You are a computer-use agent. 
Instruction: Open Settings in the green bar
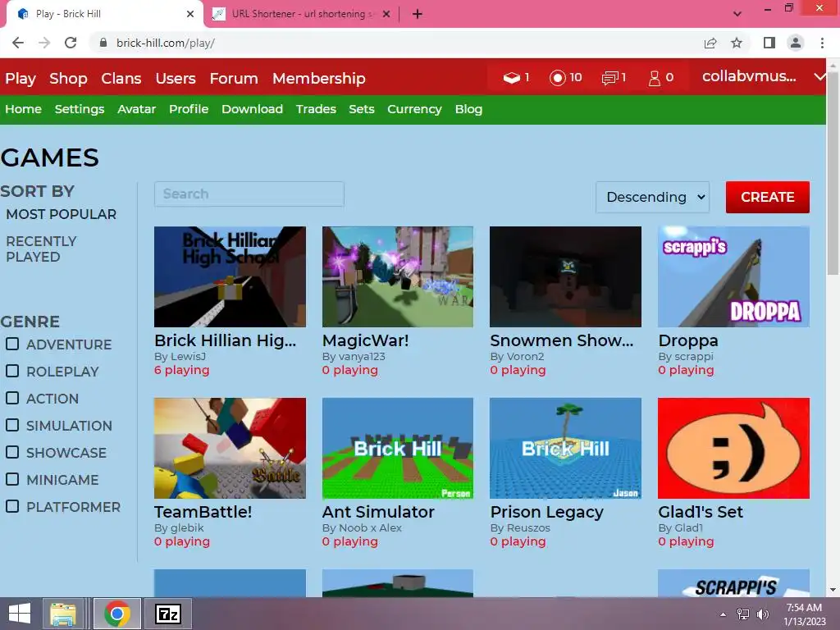point(80,109)
